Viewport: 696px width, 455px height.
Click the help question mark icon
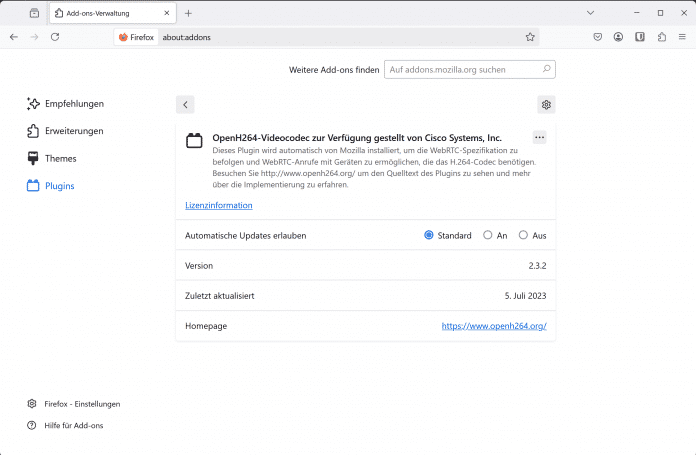(32, 425)
